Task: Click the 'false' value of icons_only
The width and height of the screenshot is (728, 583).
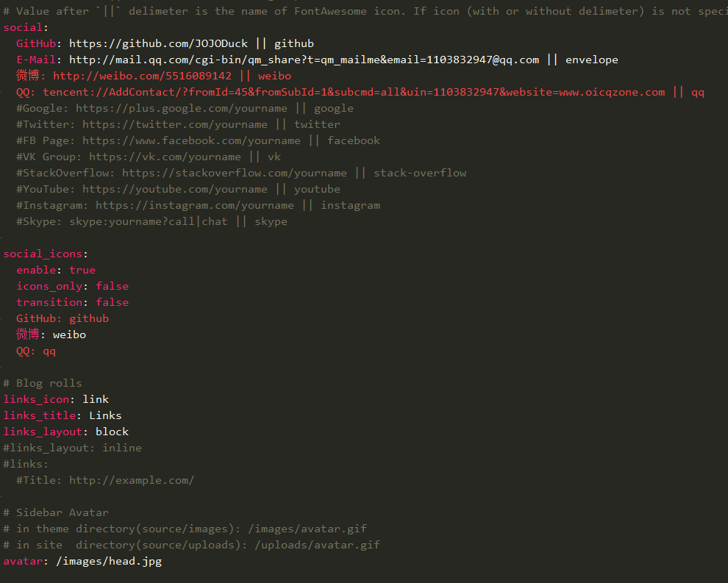Action: pos(112,286)
